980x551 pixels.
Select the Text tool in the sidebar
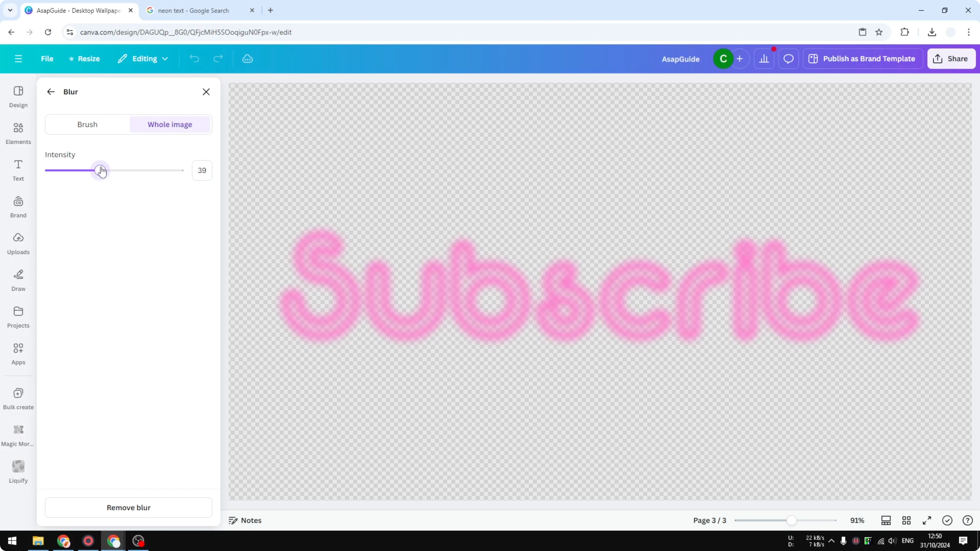(x=18, y=170)
